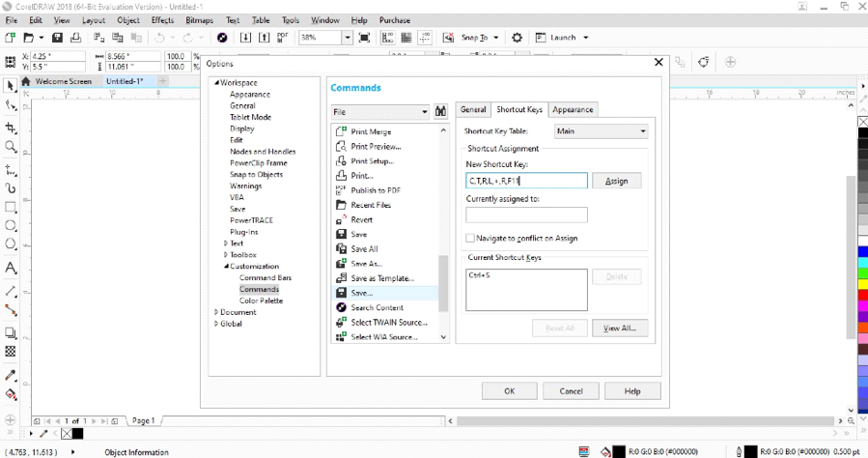Select the Shape edit tool
This screenshot has width=868, height=458.
[10, 105]
